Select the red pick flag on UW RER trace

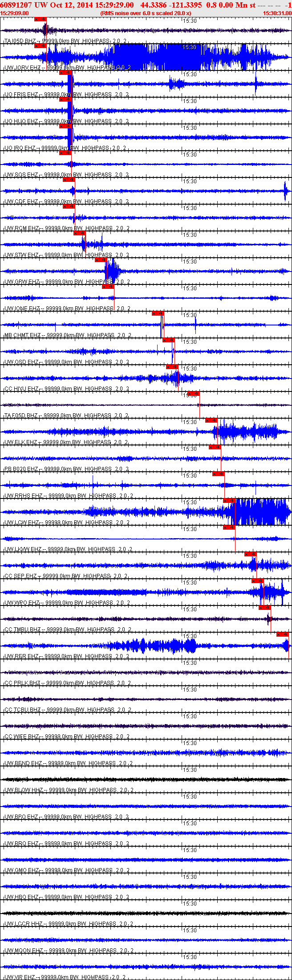282,634
